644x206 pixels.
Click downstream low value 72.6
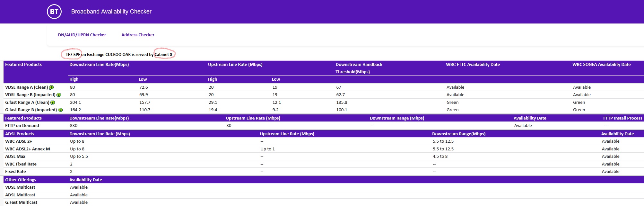pos(144,87)
